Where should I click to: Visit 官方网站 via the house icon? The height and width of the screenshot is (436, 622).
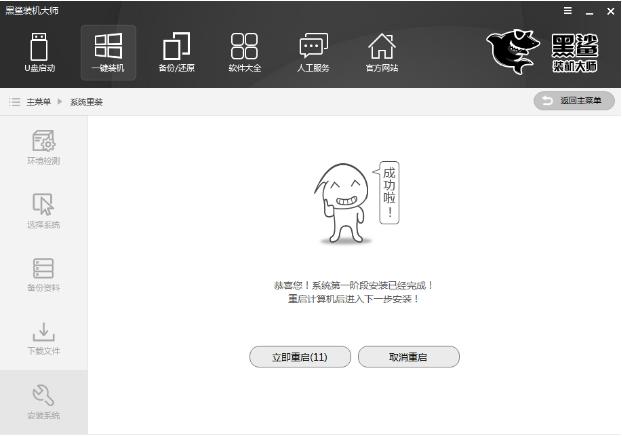(x=381, y=52)
